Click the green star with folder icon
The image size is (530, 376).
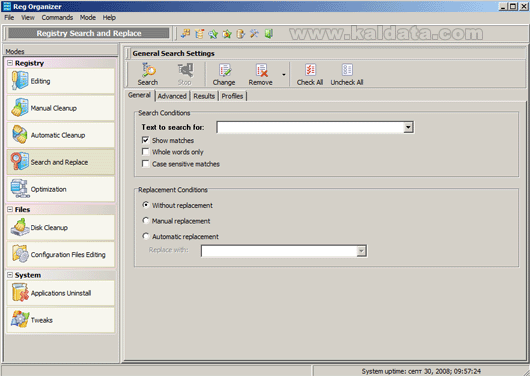pyautogui.click(x=227, y=33)
